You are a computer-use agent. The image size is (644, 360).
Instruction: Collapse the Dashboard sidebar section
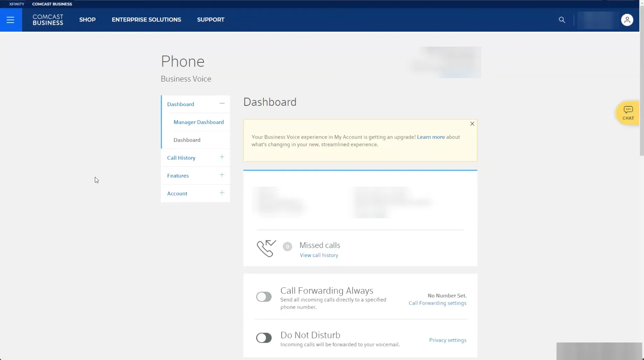[x=222, y=104]
